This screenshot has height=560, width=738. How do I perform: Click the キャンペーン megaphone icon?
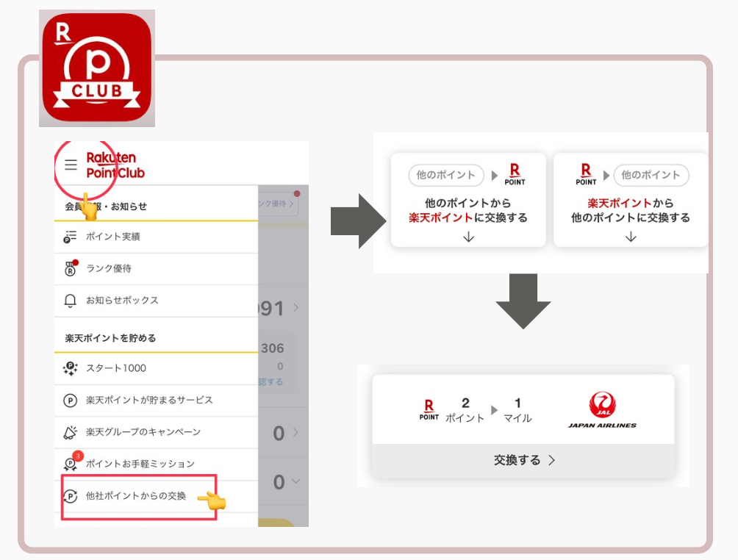(x=70, y=432)
